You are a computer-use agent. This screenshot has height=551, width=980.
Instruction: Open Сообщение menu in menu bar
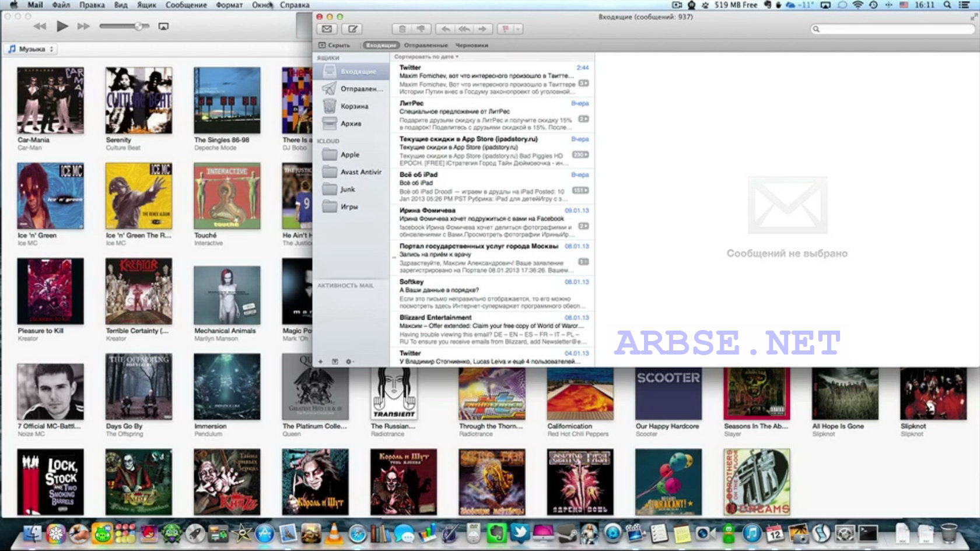[x=186, y=5]
